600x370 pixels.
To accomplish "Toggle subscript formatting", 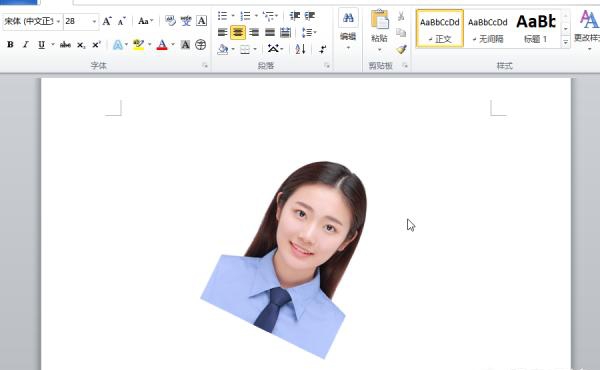I will pos(81,45).
